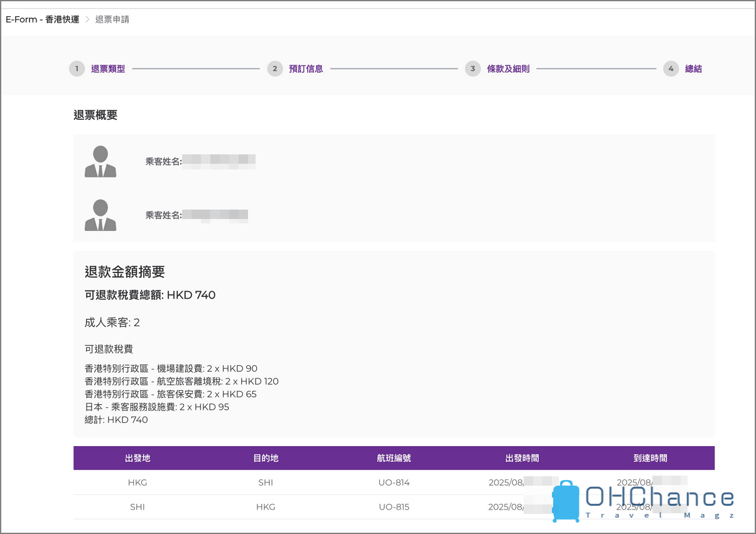Viewport: 756px width, 534px height.
Task: Click the 可退款稅費總額 HKD 740 line
Action: (x=150, y=295)
